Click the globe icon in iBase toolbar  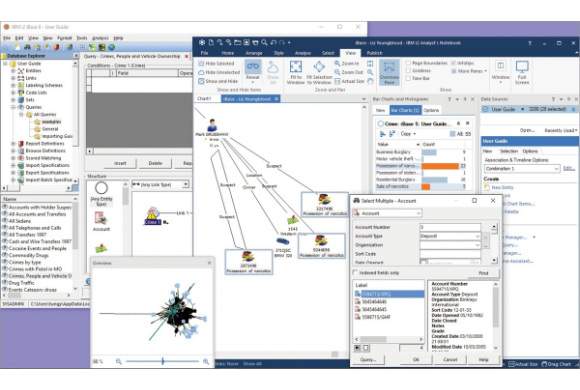point(111,47)
